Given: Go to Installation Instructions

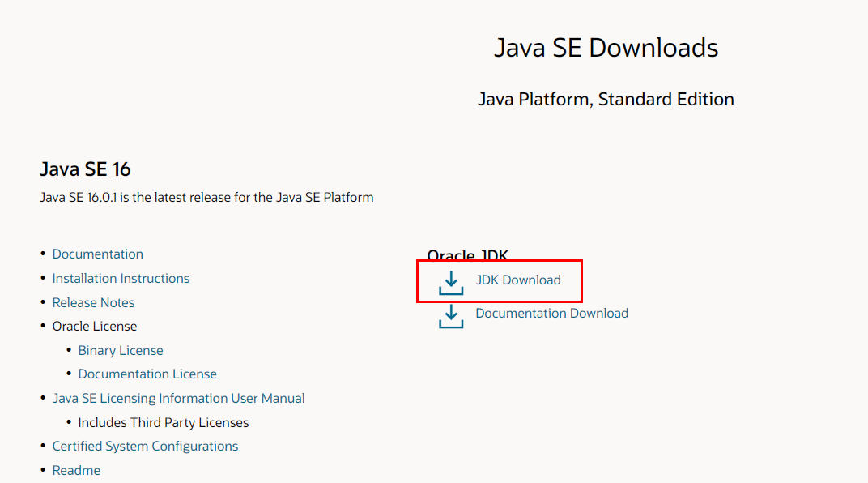Looking at the screenshot, I should [121, 279].
